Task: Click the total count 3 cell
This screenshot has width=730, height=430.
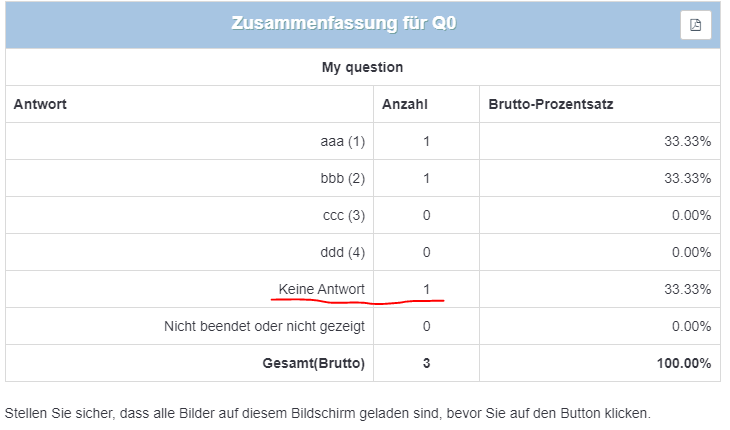Action: coord(426,363)
